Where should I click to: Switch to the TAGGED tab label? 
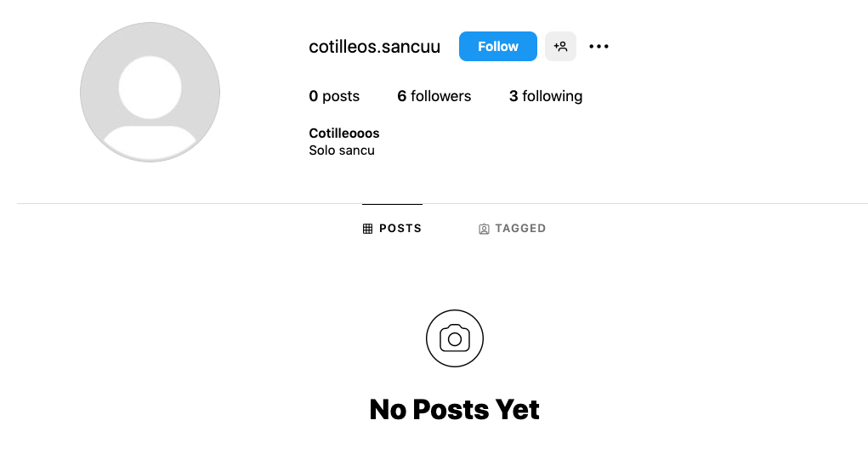[x=520, y=229]
